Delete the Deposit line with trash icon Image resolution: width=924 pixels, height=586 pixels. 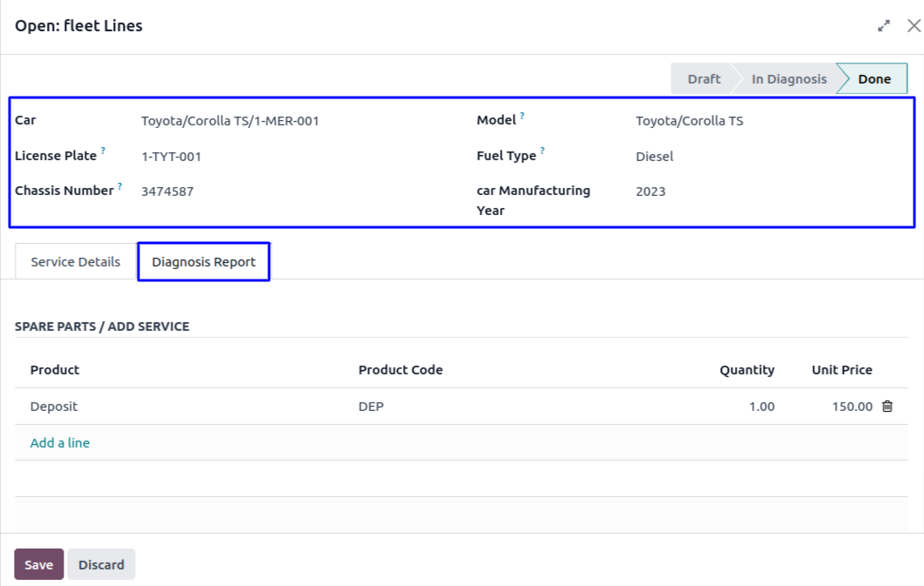[887, 407]
